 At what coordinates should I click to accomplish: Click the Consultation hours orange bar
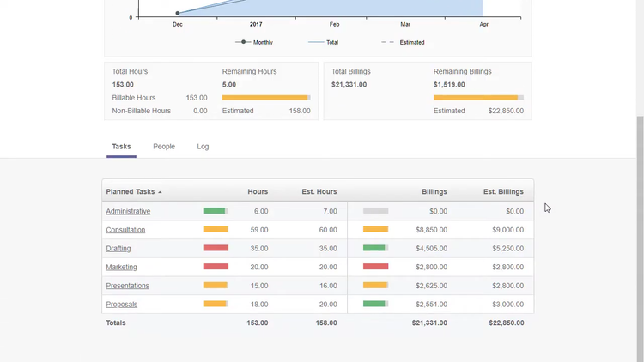pos(216,229)
